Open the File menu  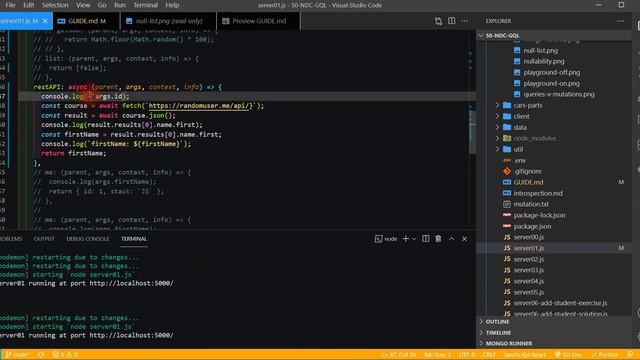point(10,5)
